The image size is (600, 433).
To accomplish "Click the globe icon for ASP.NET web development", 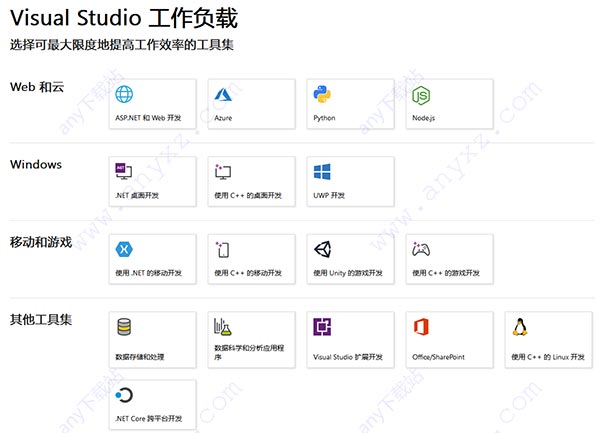I will click(x=124, y=94).
